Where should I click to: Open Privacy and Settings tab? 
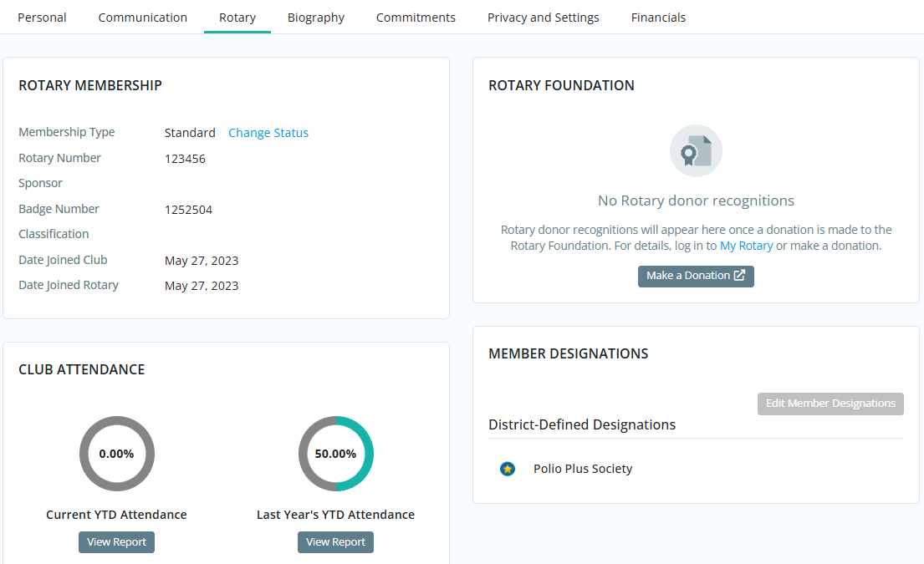(x=544, y=18)
